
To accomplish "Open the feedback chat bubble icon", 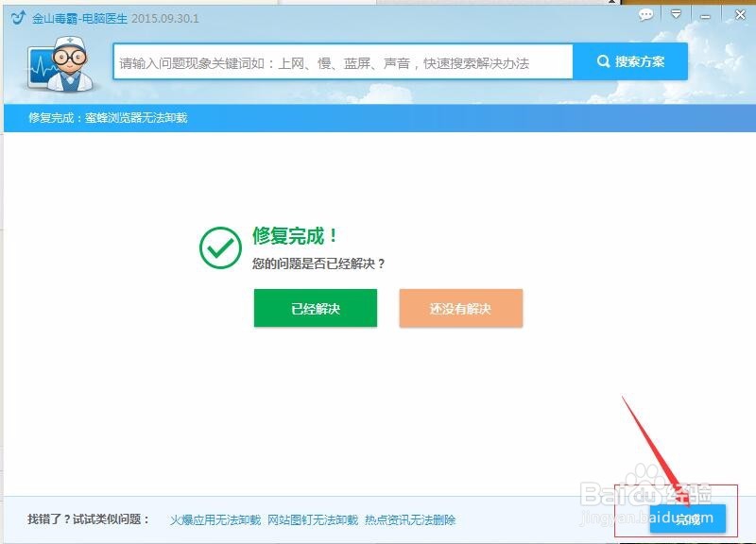I will click(645, 14).
